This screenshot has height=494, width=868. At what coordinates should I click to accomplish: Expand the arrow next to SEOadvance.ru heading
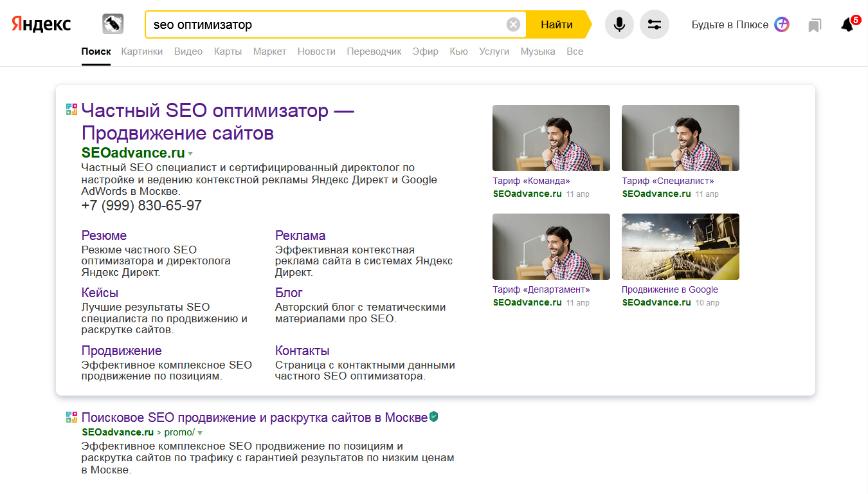(190, 154)
